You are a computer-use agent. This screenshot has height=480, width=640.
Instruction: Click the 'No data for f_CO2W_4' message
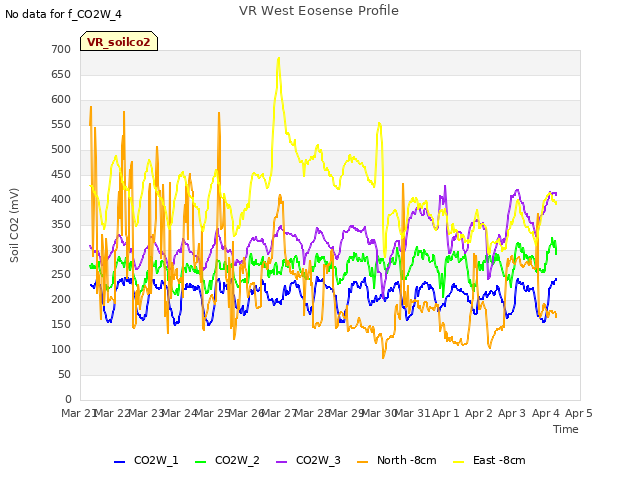click(63, 14)
